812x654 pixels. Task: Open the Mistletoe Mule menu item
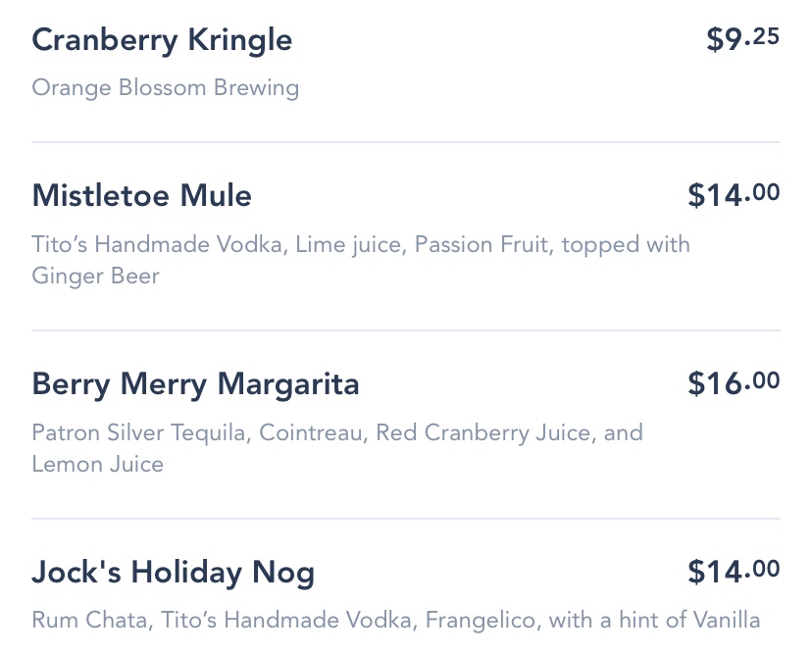(x=142, y=196)
